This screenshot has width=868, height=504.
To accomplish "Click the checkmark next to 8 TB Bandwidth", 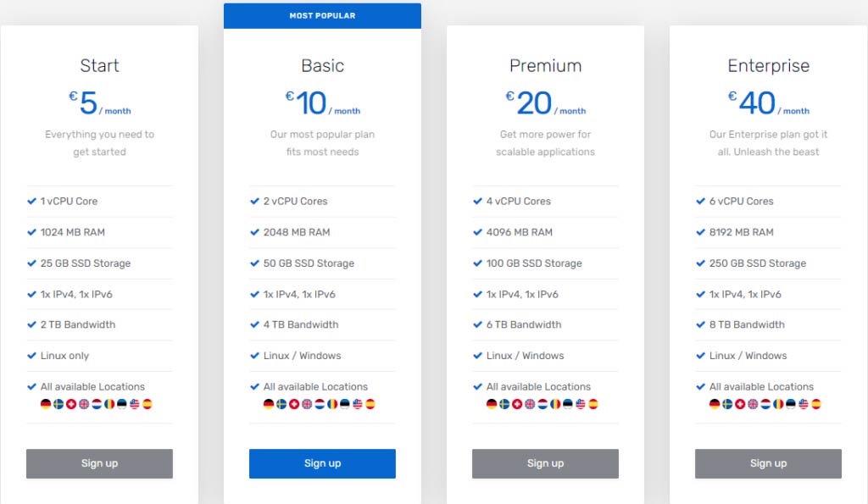I will tap(701, 324).
